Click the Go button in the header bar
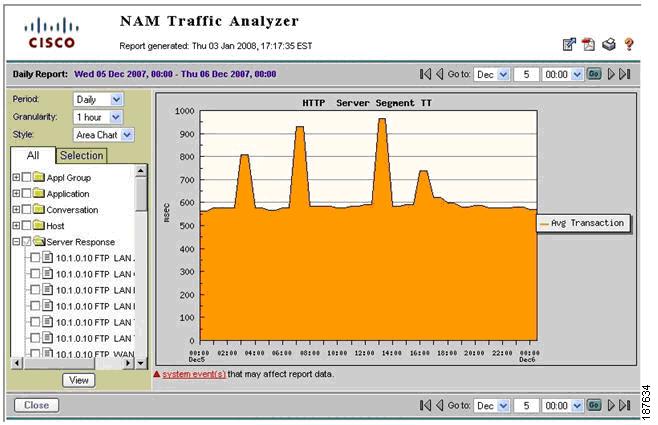 593,74
